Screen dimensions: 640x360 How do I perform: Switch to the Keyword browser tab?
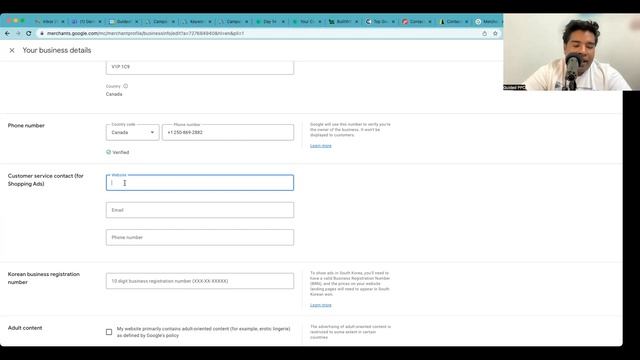[196, 21]
